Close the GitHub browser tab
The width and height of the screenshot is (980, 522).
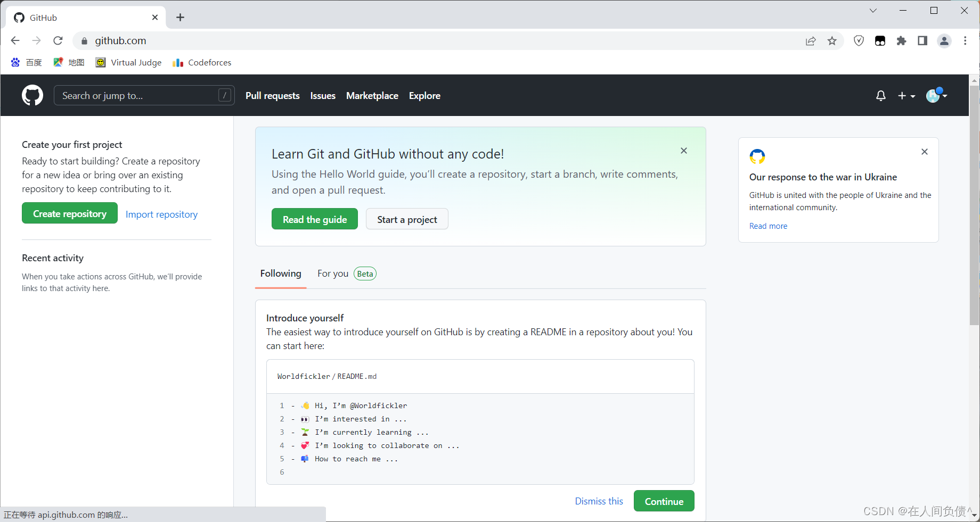[x=155, y=18]
